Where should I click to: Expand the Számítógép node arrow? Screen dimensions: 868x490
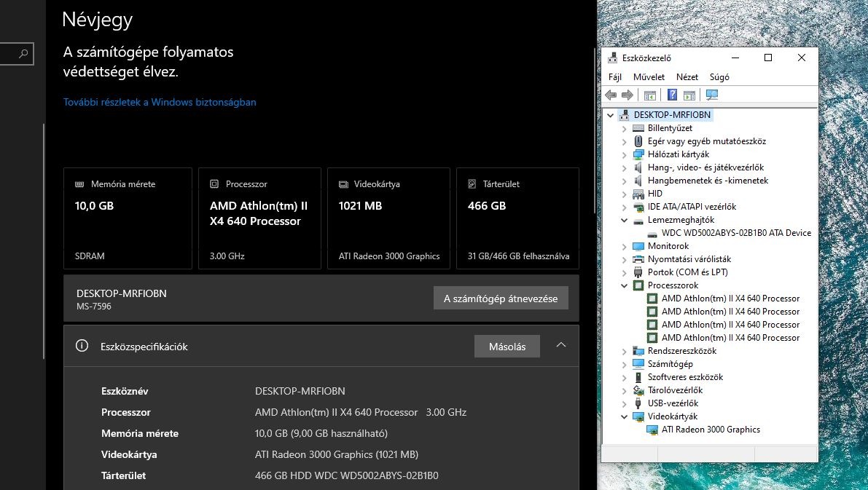coord(625,365)
